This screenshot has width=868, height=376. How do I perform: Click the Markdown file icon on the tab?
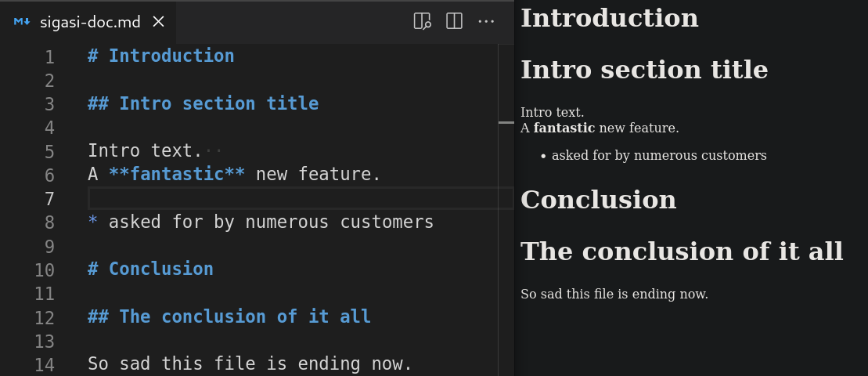[x=21, y=22]
